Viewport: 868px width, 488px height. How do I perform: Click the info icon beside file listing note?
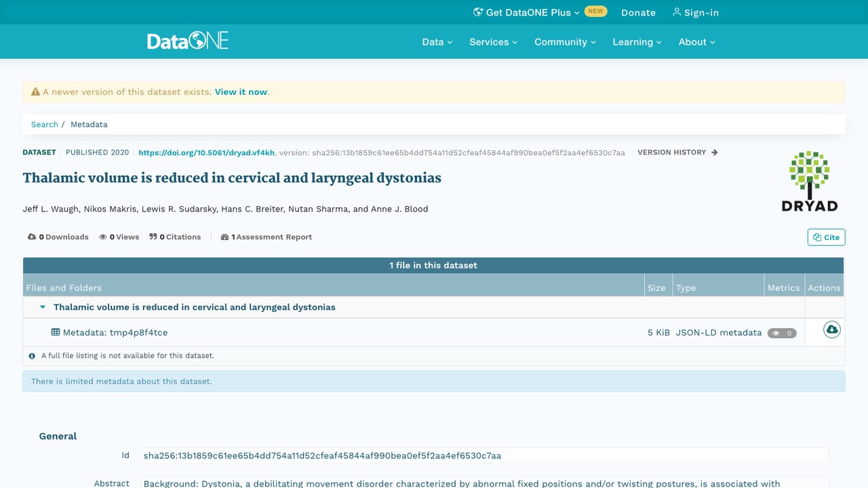(x=32, y=355)
